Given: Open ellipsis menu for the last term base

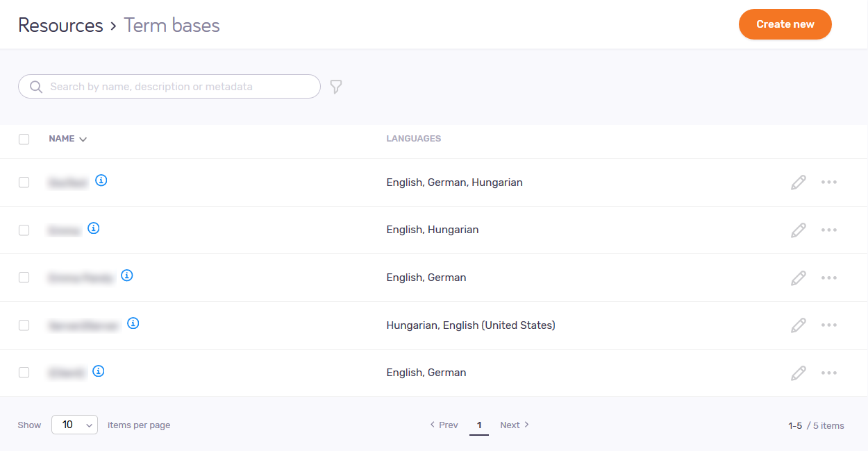Looking at the screenshot, I should 829,373.
